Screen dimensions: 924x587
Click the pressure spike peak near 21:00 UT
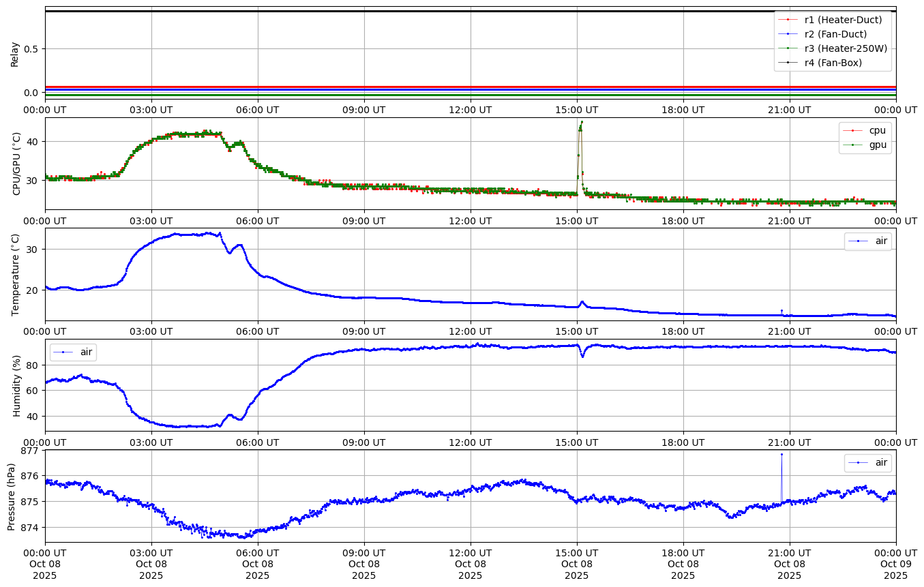point(781,454)
